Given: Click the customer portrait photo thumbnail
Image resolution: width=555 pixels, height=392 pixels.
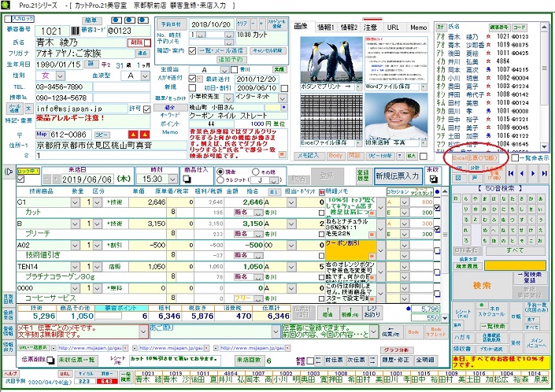Looking at the screenshot, I should pos(395,117).
